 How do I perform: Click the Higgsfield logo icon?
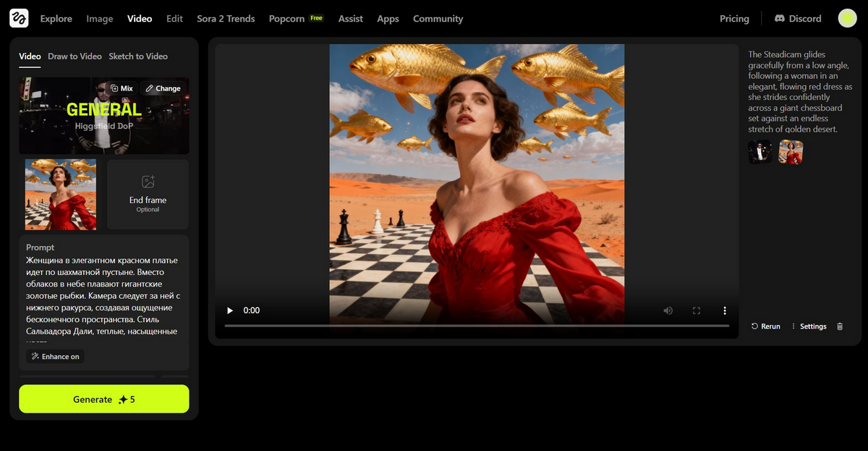pyautogui.click(x=19, y=18)
